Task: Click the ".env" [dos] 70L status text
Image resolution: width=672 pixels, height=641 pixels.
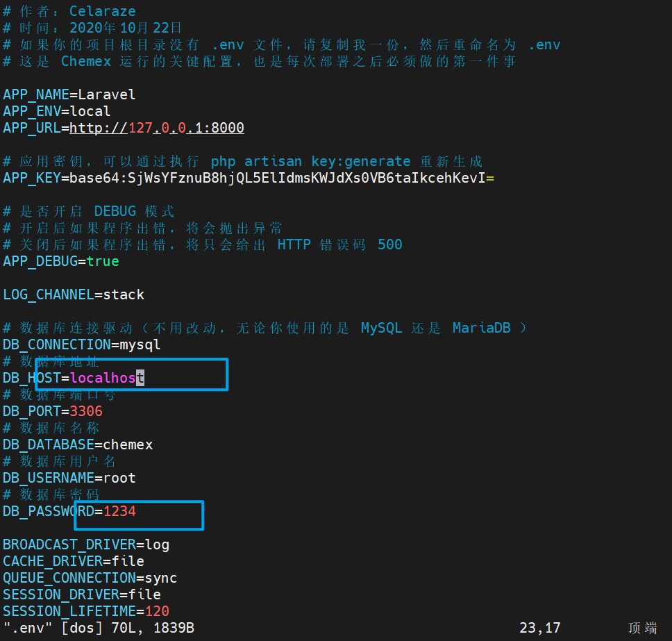Action: pos(99,628)
